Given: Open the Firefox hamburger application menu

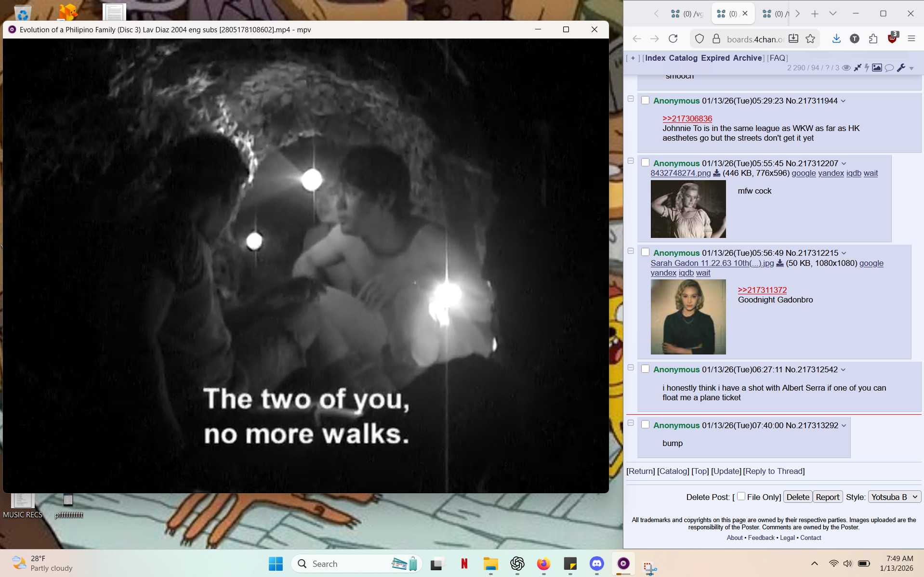Looking at the screenshot, I should tap(911, 39).
